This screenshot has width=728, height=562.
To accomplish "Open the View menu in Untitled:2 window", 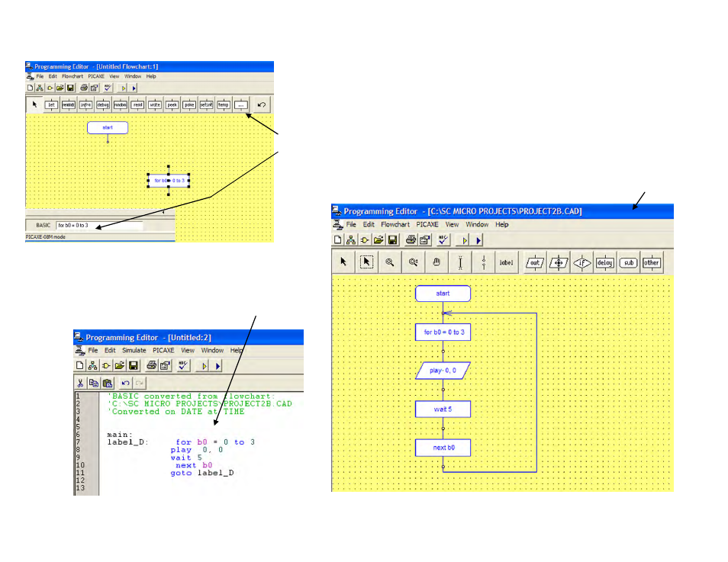I will 188,350.
